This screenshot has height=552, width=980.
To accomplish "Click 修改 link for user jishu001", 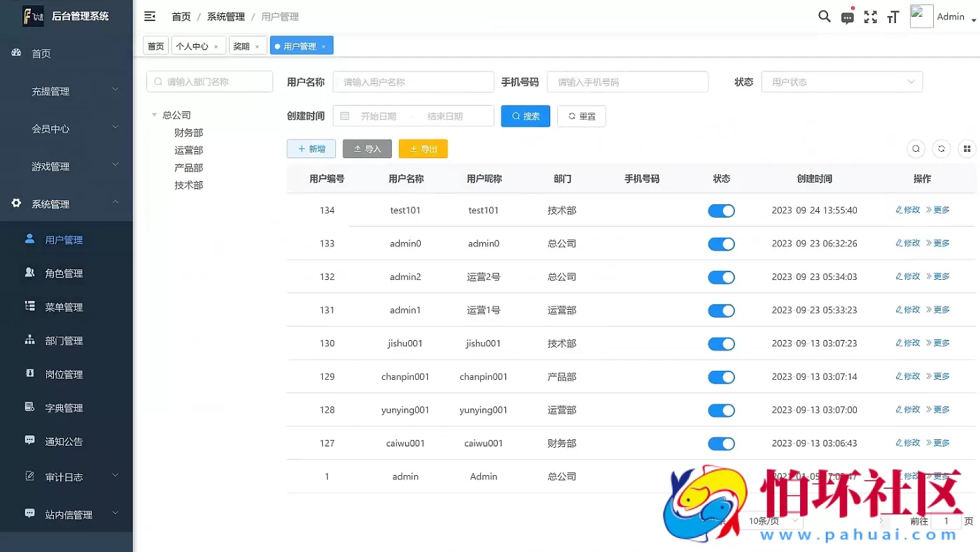I will click(907, 343).
